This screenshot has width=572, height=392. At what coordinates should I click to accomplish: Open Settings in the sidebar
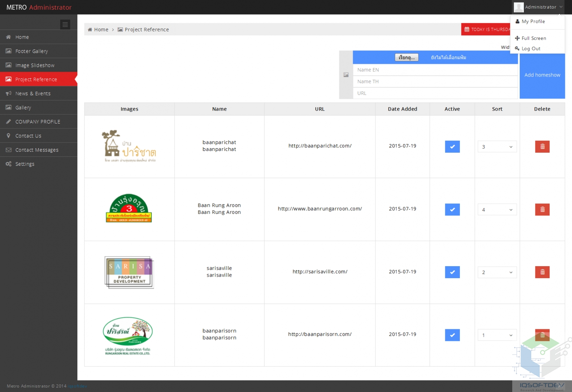tap(38, 164)
